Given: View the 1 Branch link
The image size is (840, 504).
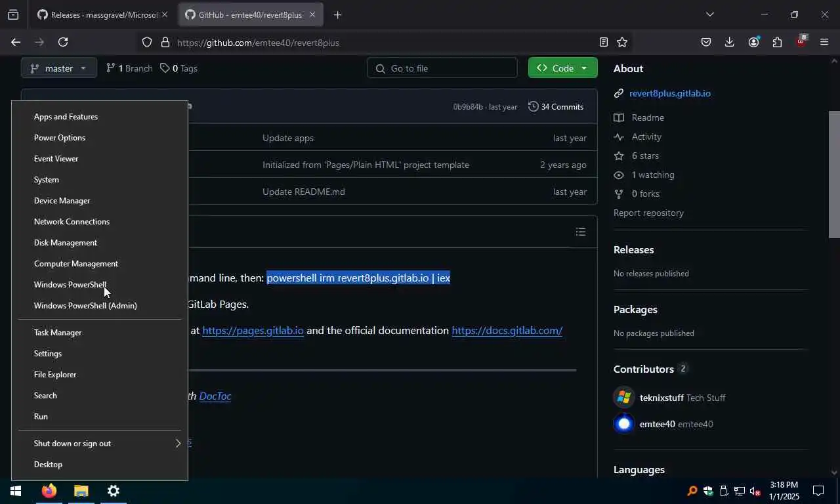Looking at the screenshot, I should click(129, 68).
